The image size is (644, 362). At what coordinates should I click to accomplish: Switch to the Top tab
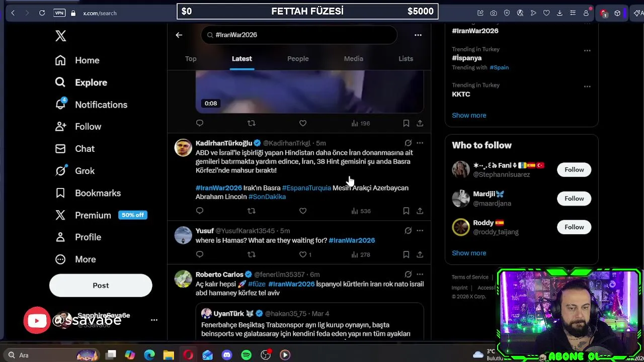point(191,59)
